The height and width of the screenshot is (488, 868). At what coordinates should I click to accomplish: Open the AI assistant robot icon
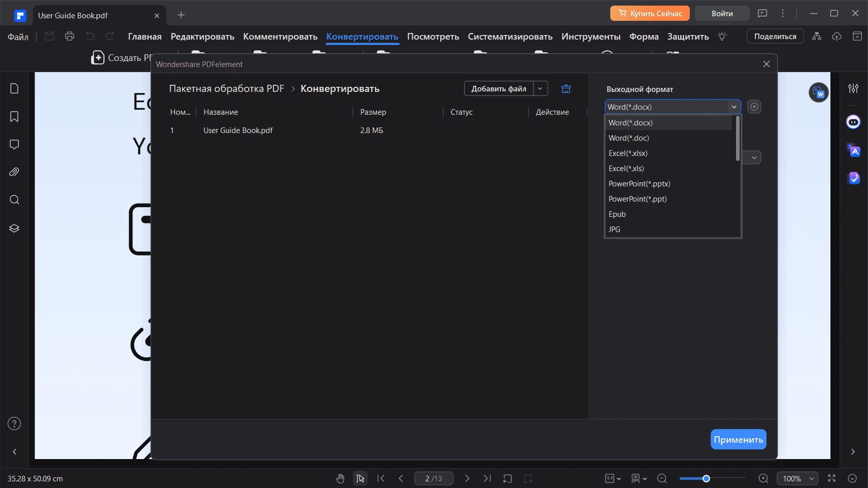(853, 122)
